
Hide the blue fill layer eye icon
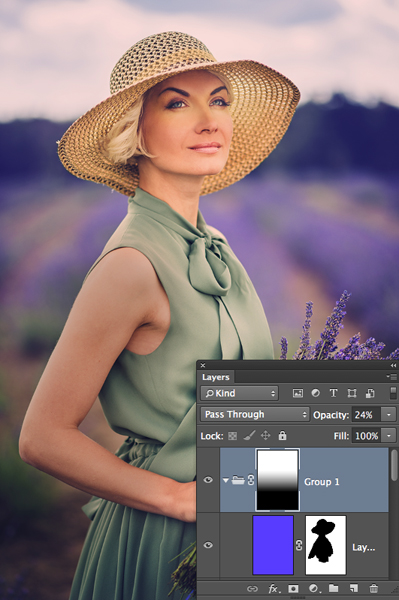click(x=208, y=545)
